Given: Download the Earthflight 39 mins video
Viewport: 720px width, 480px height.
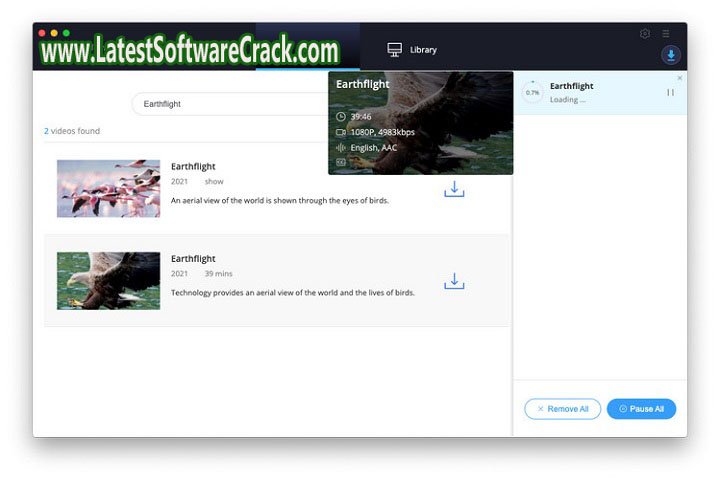Looking at the screenshot, I should coord(454,281).
